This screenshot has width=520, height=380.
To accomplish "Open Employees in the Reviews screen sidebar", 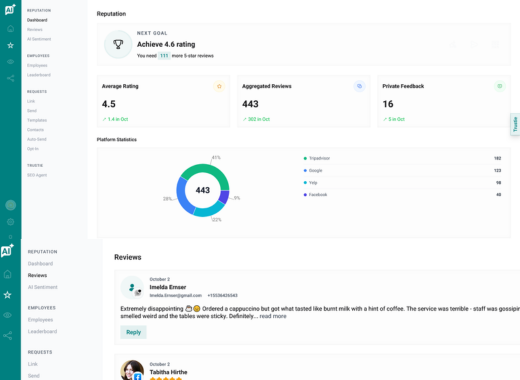I will 40,320.
